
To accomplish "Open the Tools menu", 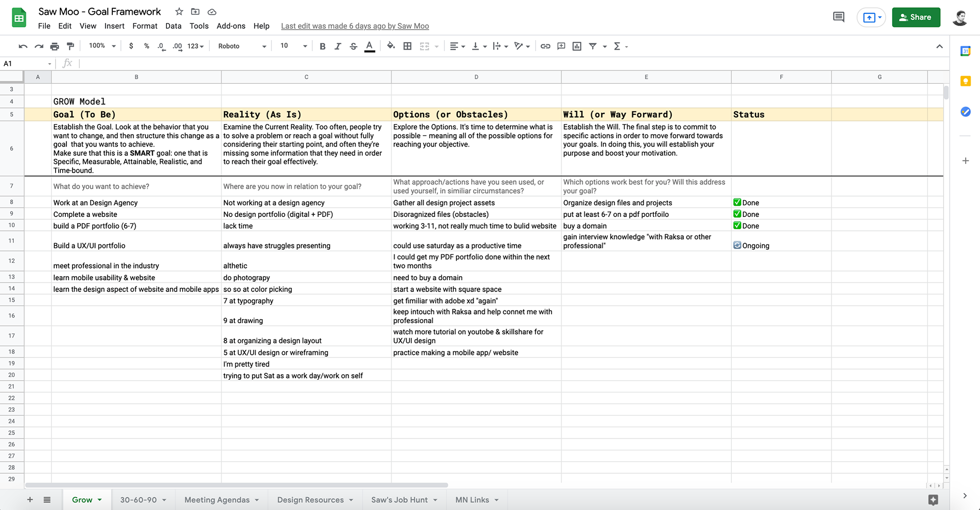I will pyautogui.click(x=199, y=26).
